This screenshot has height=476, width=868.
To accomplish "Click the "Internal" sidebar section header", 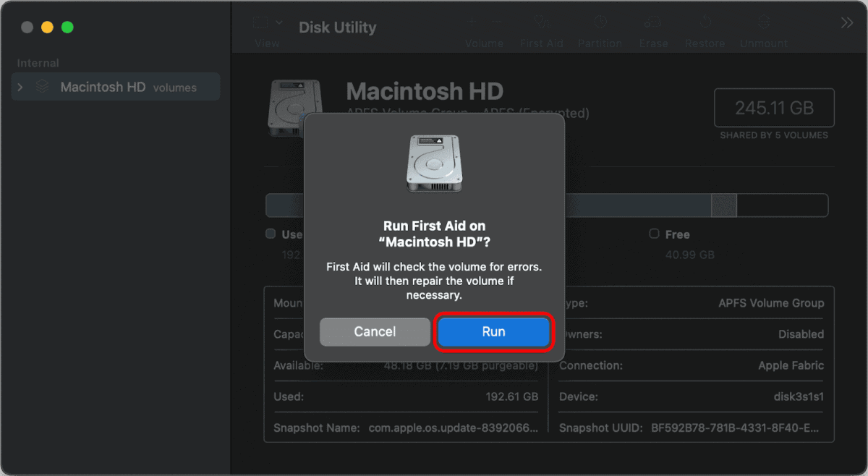I will coord(38,63).
